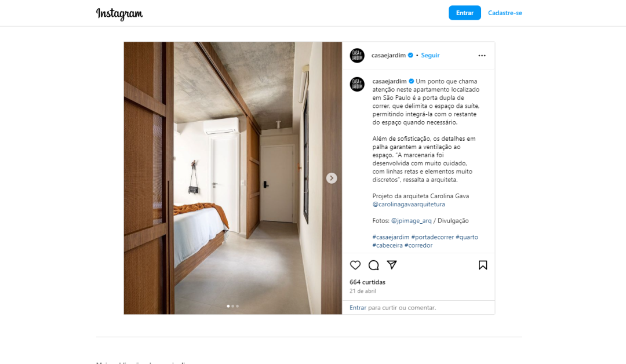This screenshot has width=626, height=364.
Task: Select the second carousel dot indicator
Action: tap(233, 306)
